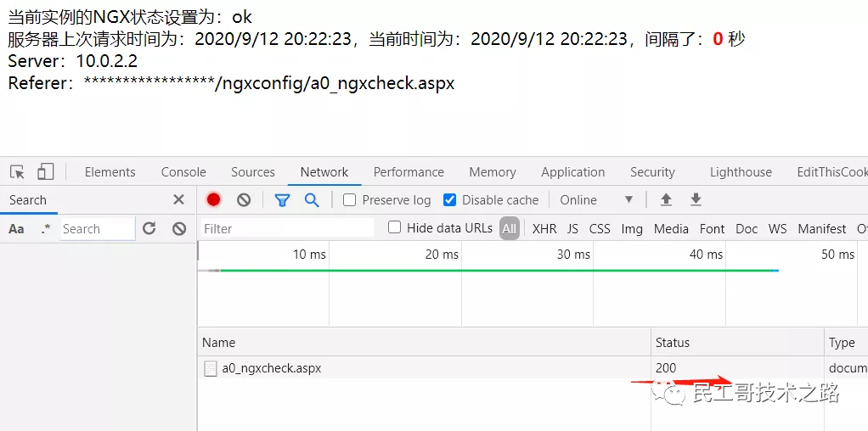Open the EditThisCookie tab

[832, 172]
